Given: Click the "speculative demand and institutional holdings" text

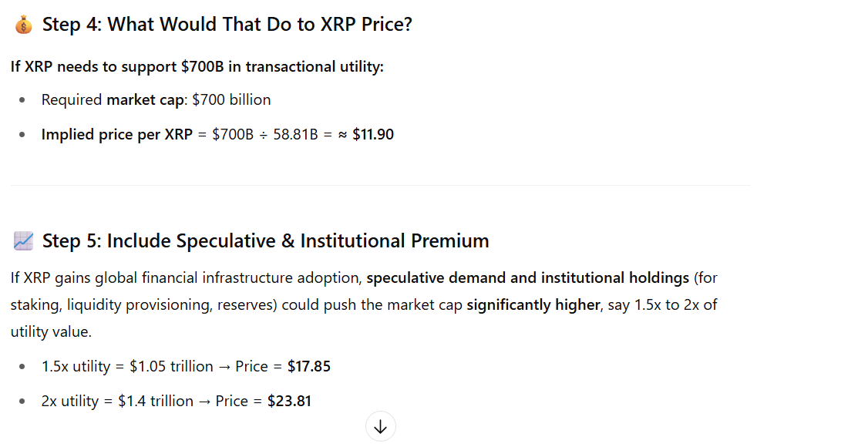Looking at the screenshot, I should (x=528, y=277).
